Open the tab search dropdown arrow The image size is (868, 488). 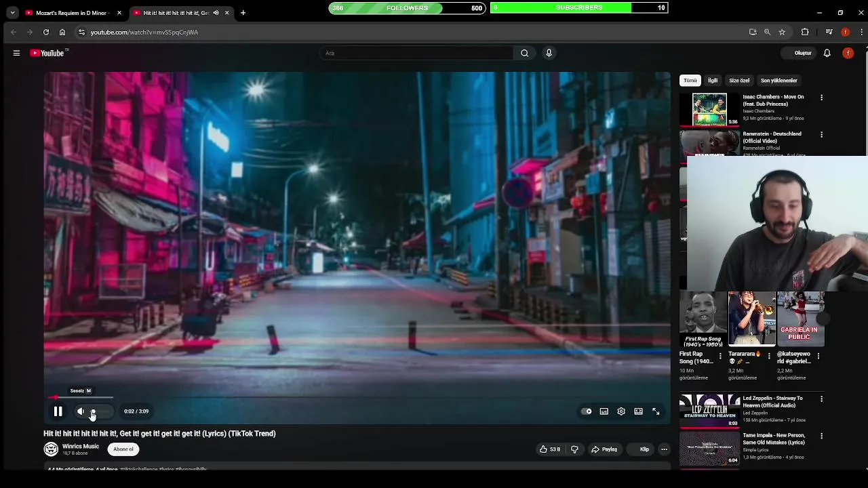[12, 13]
